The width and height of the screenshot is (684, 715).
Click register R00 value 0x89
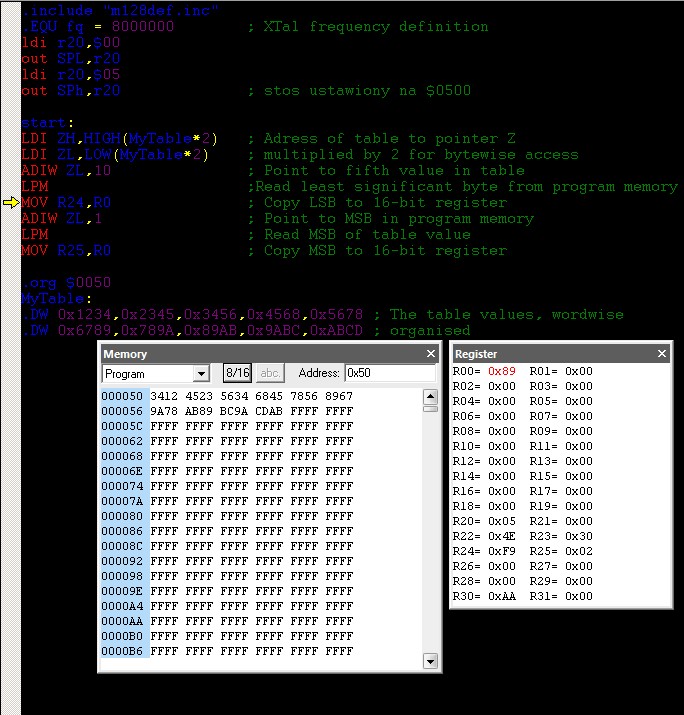click(x=502, y=371)
